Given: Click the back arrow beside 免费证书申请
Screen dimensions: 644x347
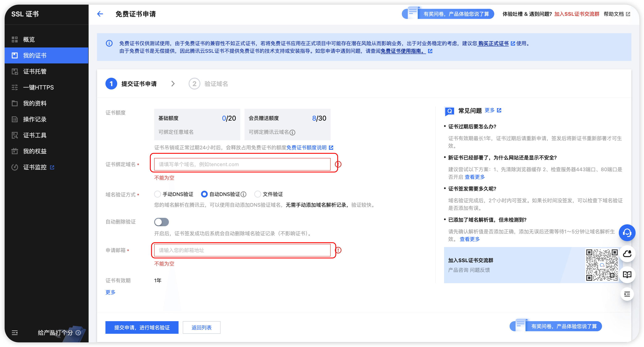Looking at the screenshot, I should (x=100, y=14).
